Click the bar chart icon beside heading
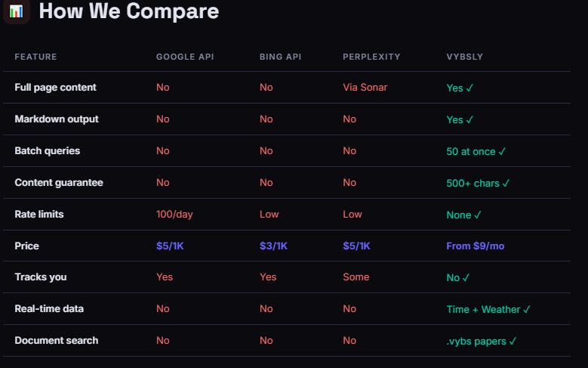This screenshot has width=588, height=368. [x=16, y=11]
